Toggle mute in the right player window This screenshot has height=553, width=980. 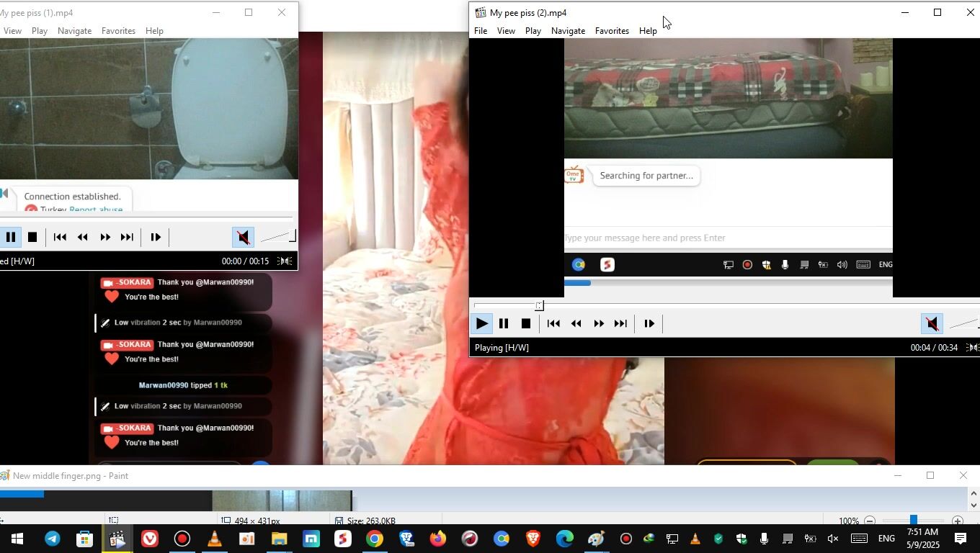coord(932,324)
